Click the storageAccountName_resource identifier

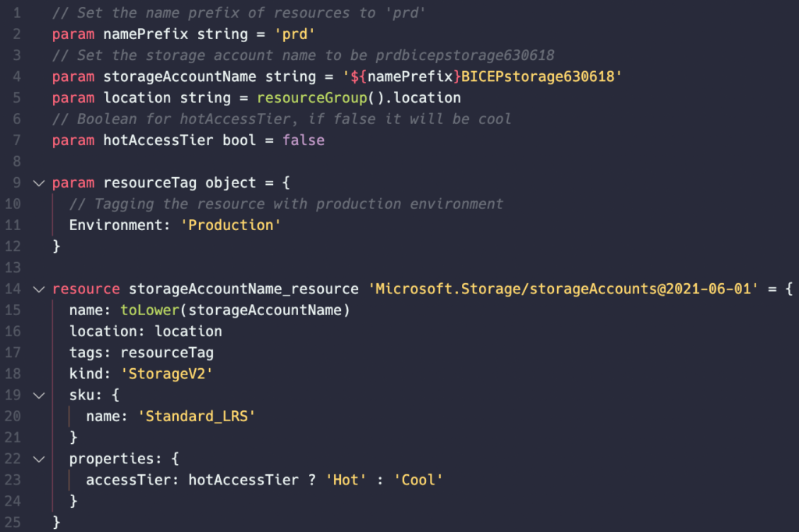tap(243, 289)
